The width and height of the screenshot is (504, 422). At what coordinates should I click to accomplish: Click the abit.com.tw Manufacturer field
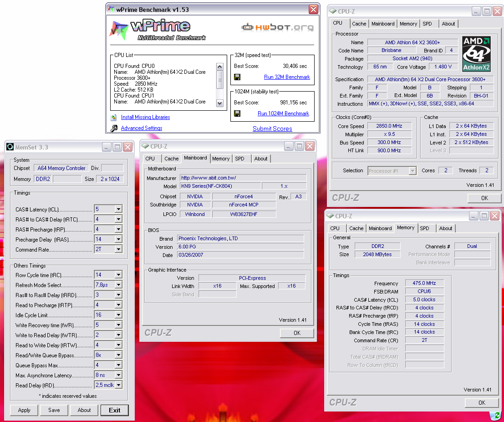coord(243,178)
